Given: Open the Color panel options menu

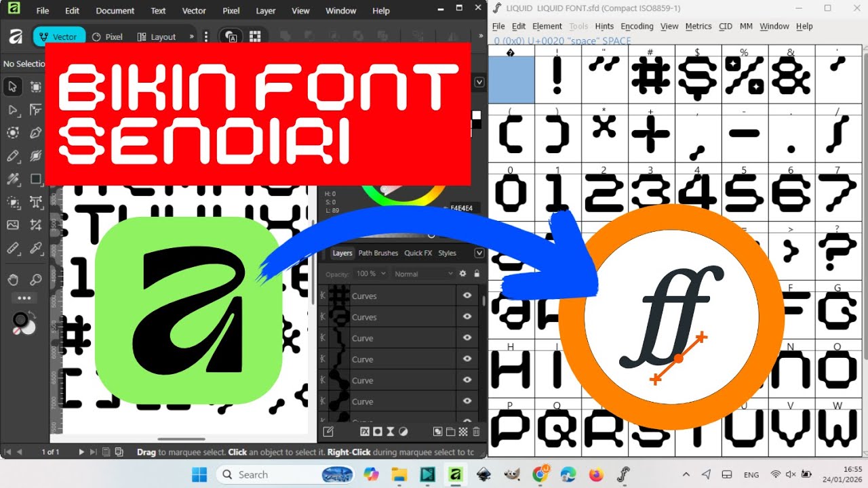Looking at the screenshot, I should pos(479,82).
